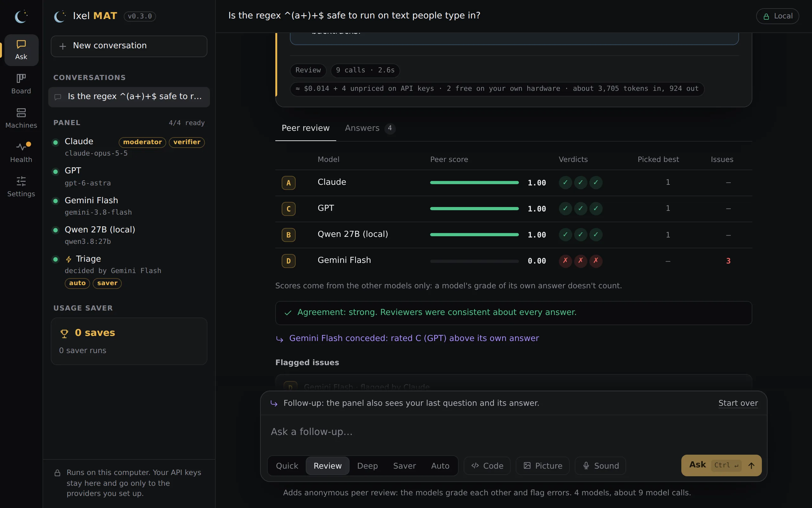
Task: Click Claude's peer score bar
Action: click(x=474, y=183)
